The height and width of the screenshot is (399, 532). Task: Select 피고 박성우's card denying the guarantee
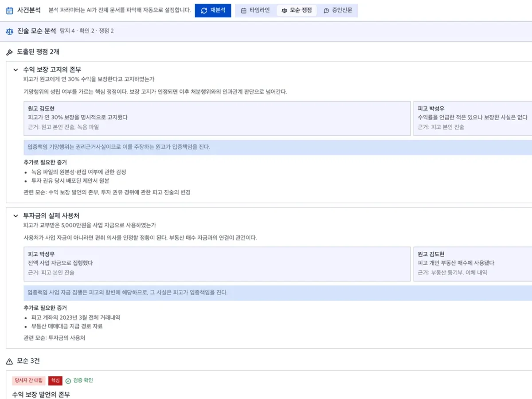(x=473, y=118)
